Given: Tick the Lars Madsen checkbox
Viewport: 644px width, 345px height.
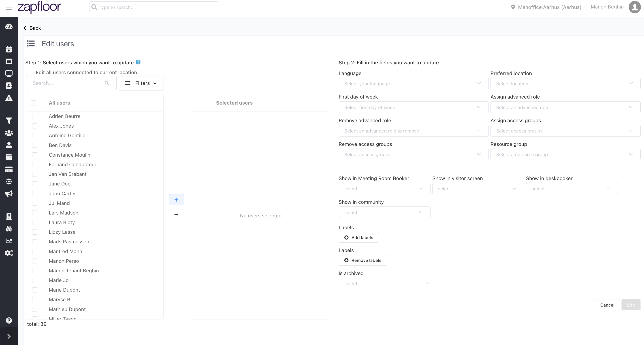Looking at the screenshot, I should point(35,213).
